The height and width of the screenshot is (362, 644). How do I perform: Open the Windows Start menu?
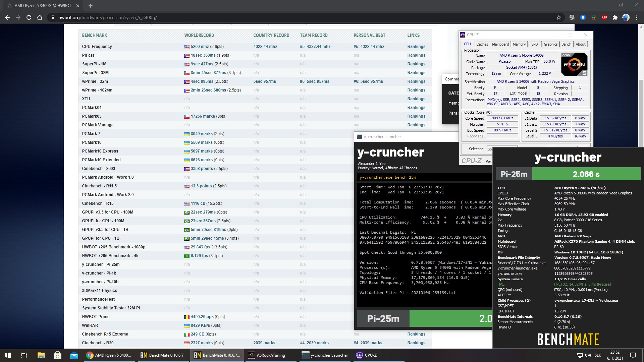[x=8, y=355]
